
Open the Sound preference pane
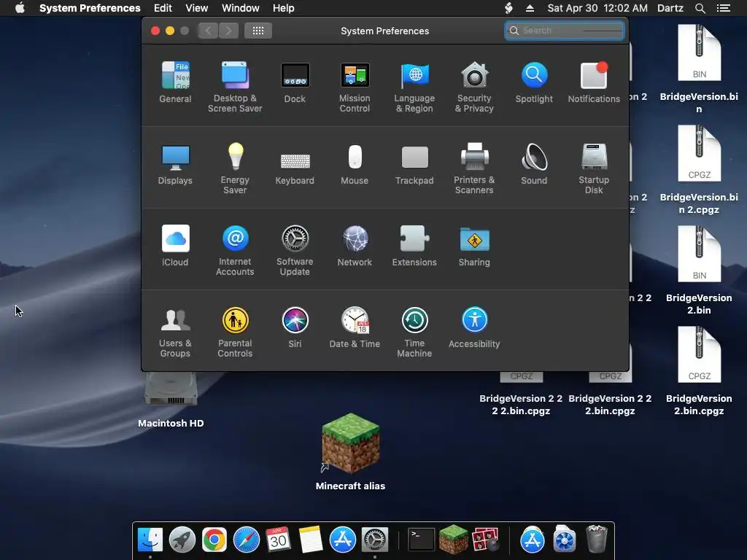534,164
